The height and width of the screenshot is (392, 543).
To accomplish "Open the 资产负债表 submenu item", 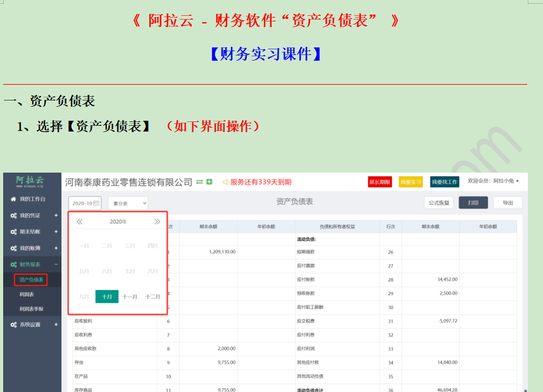I will pos(31,280).
